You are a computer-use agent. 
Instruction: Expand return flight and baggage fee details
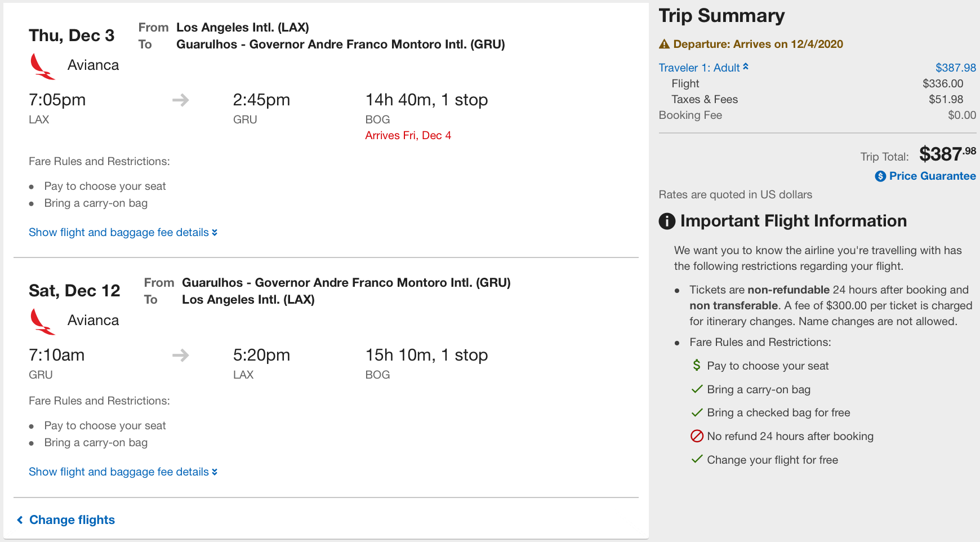[123, 472]
